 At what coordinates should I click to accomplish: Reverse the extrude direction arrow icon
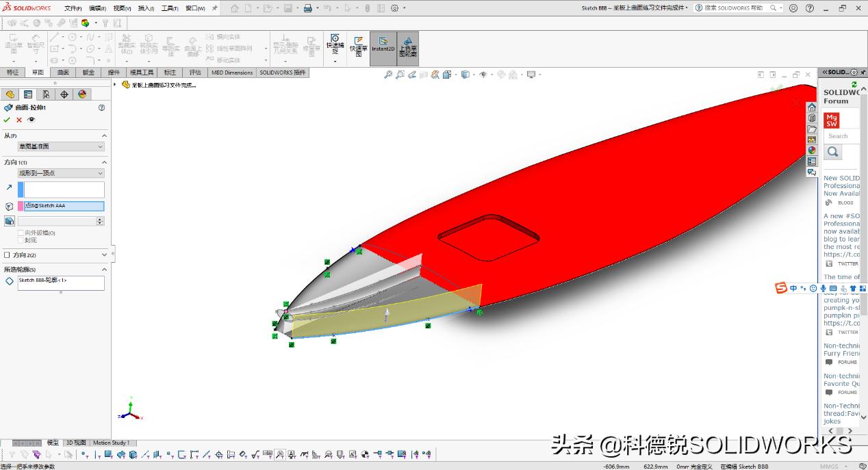click(x=9, y=187)
